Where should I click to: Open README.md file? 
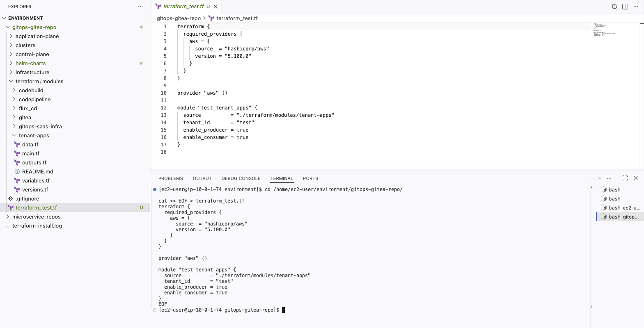37,172
